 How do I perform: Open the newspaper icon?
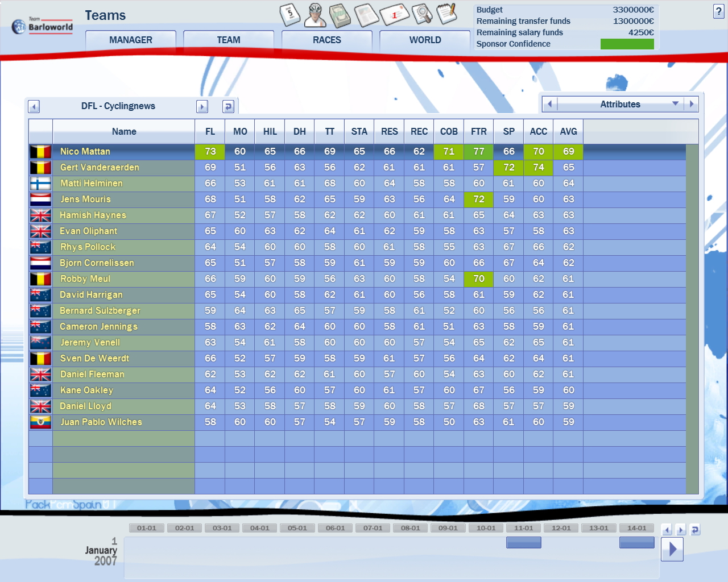point(366,15)
